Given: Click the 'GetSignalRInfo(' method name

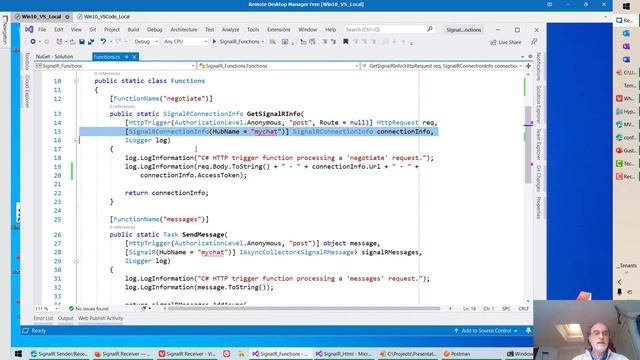Looking at the screenshot, I should point(275,114).
